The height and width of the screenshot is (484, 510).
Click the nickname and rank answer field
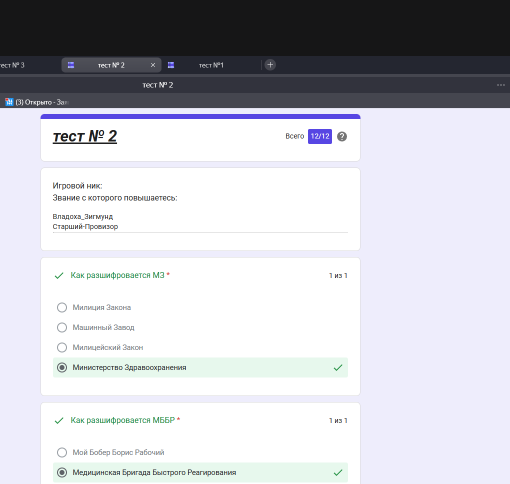pos(200,222)
